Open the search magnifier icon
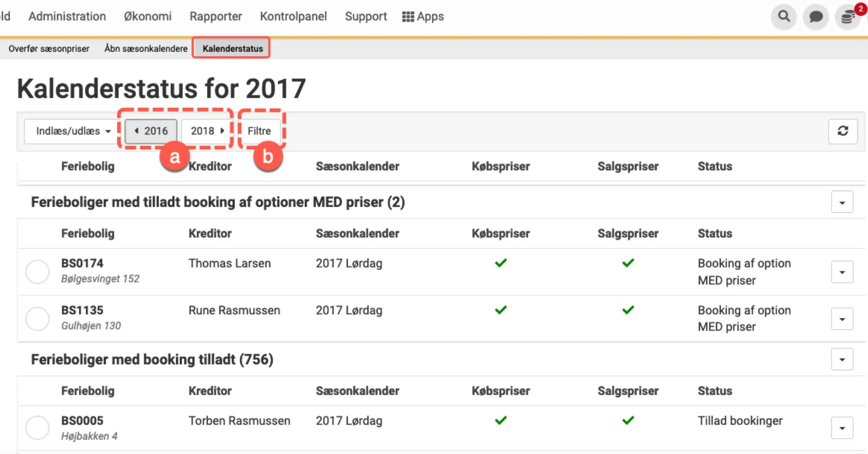868x454 pixels. point(783,16)
